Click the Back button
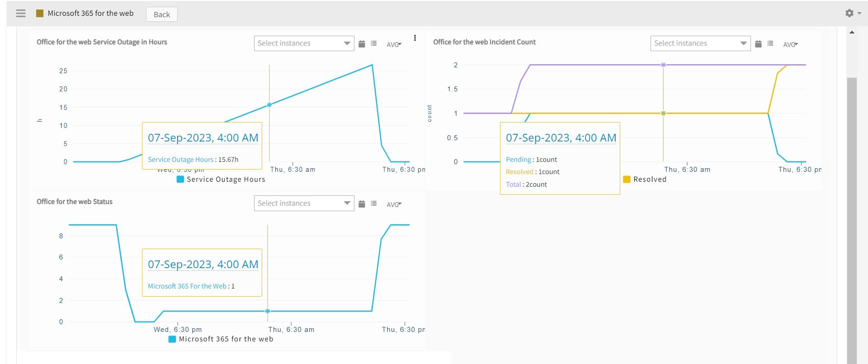This screenshot has height=364, width=868. click(162, 14)
